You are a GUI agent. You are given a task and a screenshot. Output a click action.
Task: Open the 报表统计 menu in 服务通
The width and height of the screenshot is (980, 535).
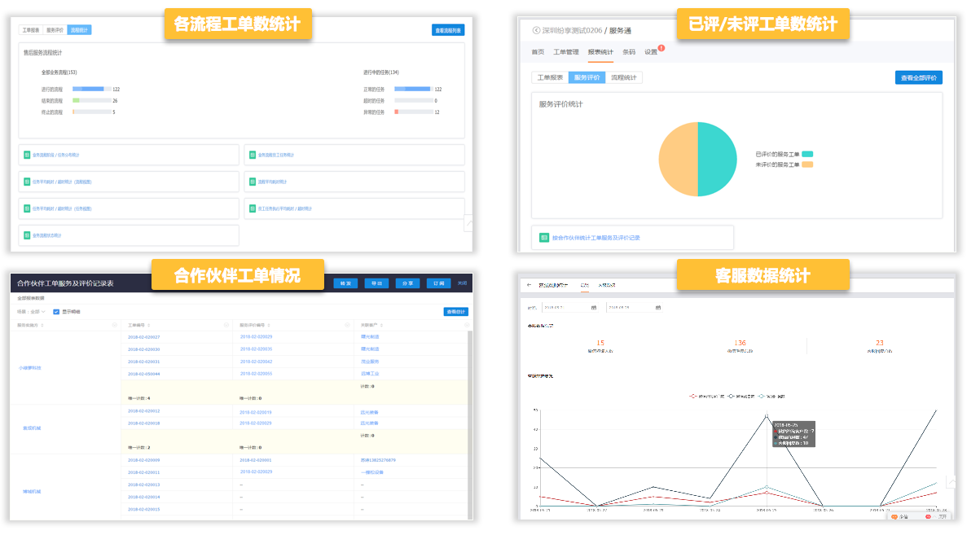(600, 51)
